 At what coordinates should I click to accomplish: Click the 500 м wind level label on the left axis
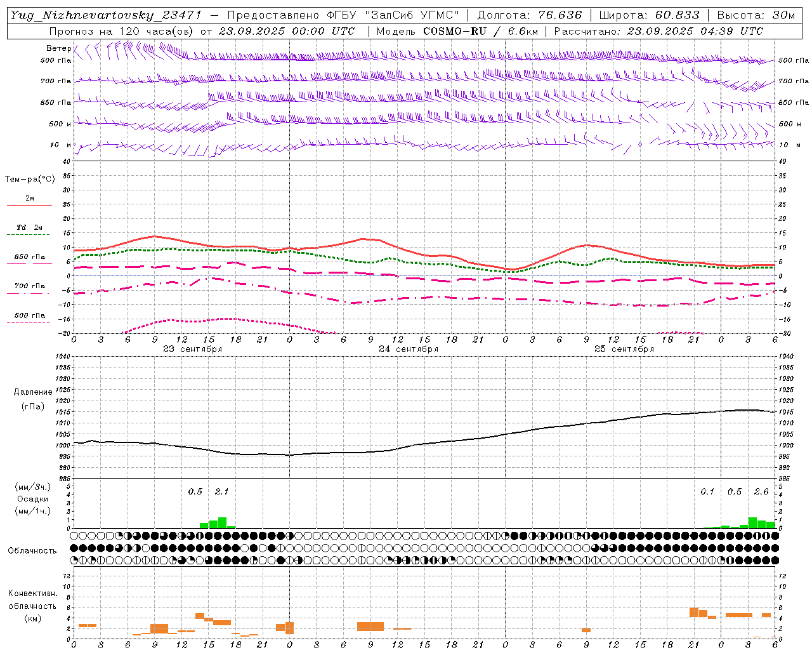tap(60, 124)
